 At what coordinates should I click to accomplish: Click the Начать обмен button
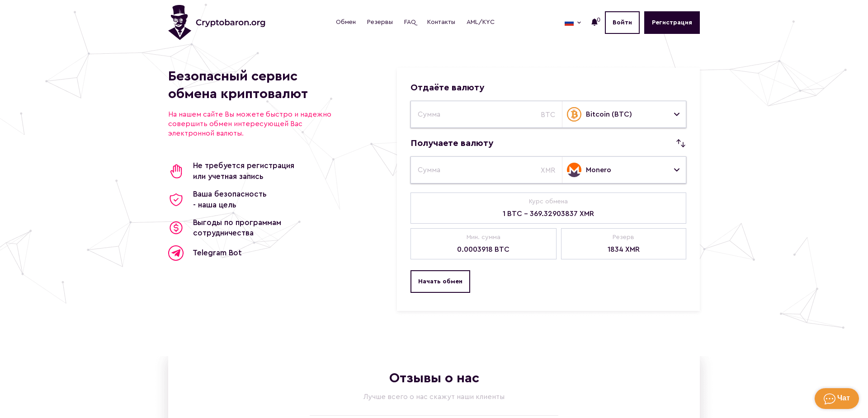440,281
